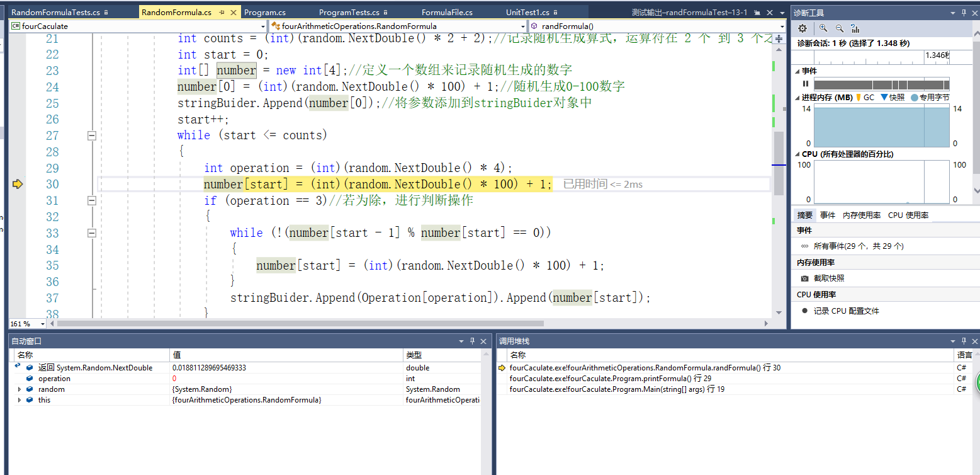Promote the 测试输出 preview tab to open

pos(758,13)
